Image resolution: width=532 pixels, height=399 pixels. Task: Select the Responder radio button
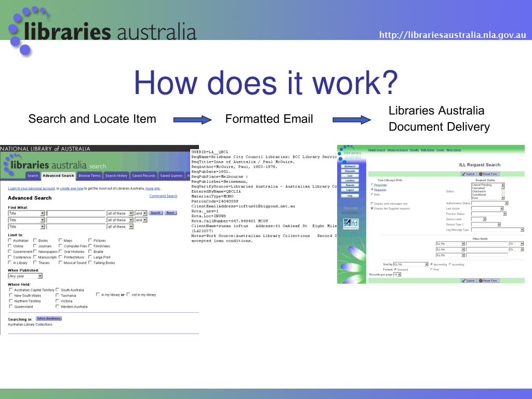(372, 185)
